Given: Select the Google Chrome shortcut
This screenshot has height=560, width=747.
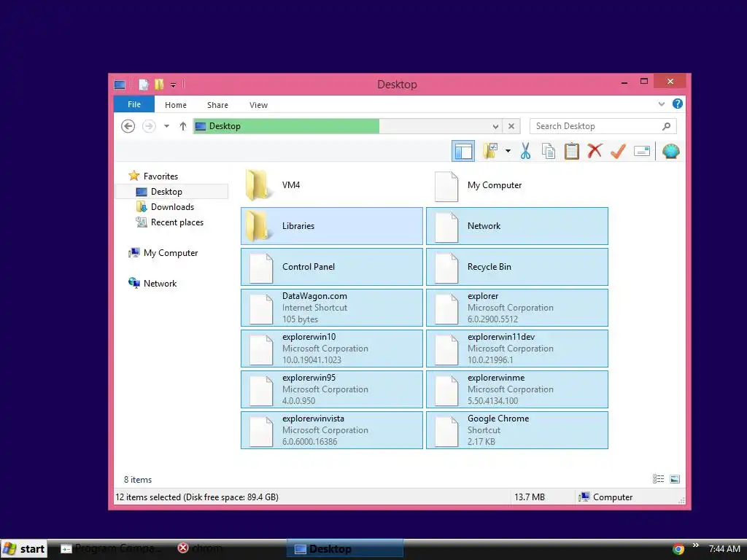Looking at the screenshot, I should [x=517, y=430].
